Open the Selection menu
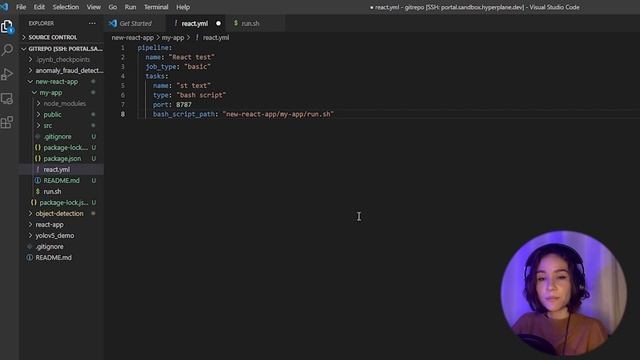The width and height of the screenshot is (640, 360). click(65, 7)
